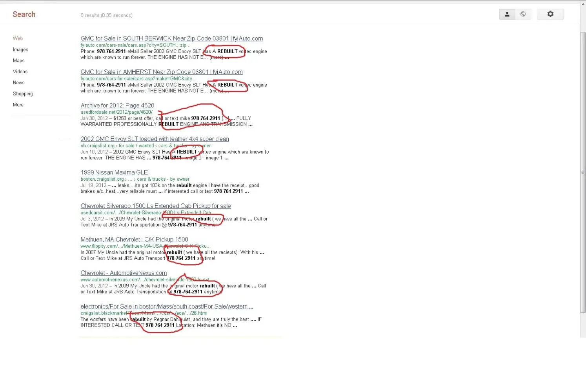Screen dimensions: 586x392
Task: Open Archive for 2012: Page 4620 link
Action: [117, 105]
